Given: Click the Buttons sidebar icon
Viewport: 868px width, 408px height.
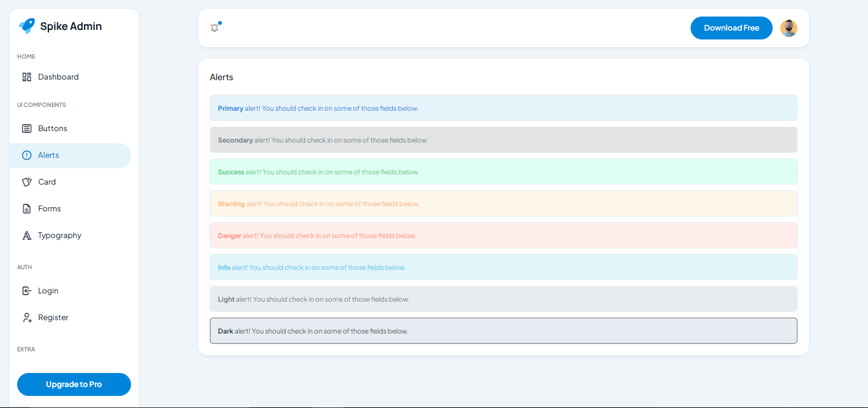Looking at the screenshot, I should (x=27, y=129).
